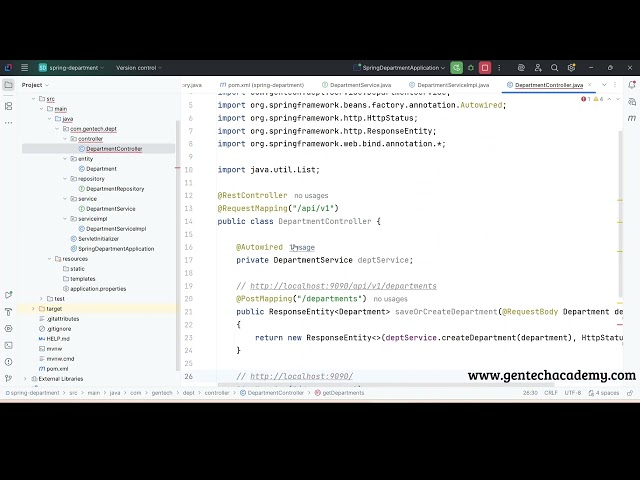Stop the running application
The image size is (640, 480).
click(x=485, y=68)
